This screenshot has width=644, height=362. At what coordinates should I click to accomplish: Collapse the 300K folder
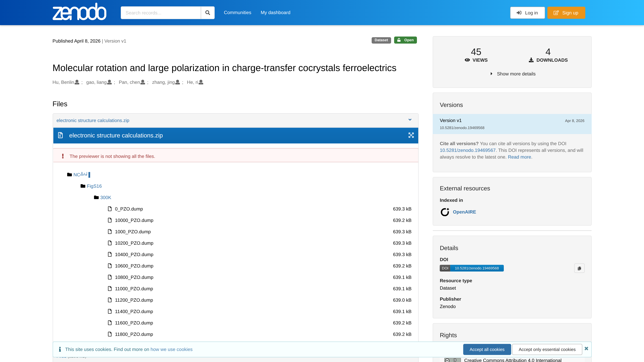(105, 197)
